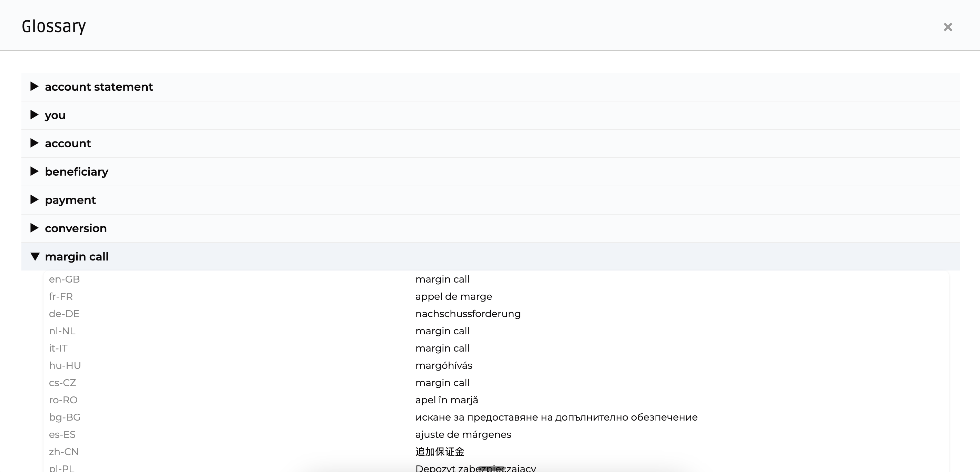Click the Glossary title heading
The image size is (980, 472).
[53, 26]
